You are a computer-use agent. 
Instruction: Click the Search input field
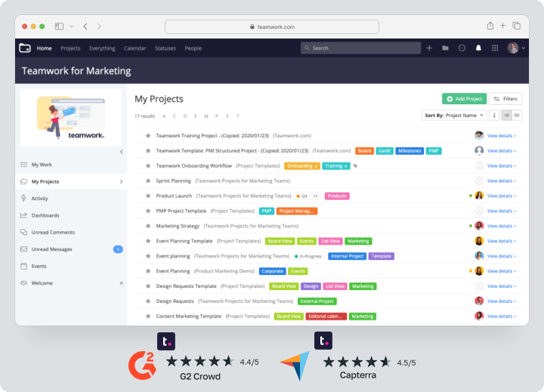[x=361, y=48]
